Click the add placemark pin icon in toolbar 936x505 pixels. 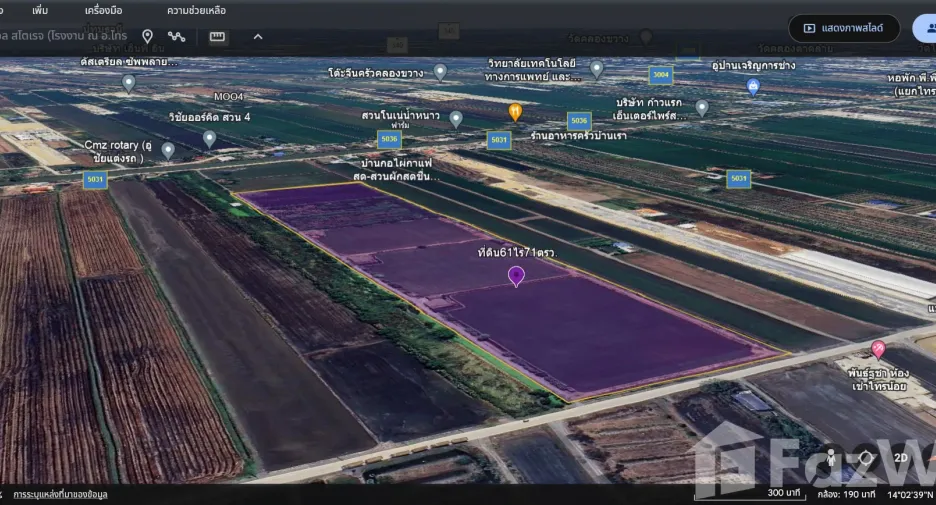tap(147, 36)
